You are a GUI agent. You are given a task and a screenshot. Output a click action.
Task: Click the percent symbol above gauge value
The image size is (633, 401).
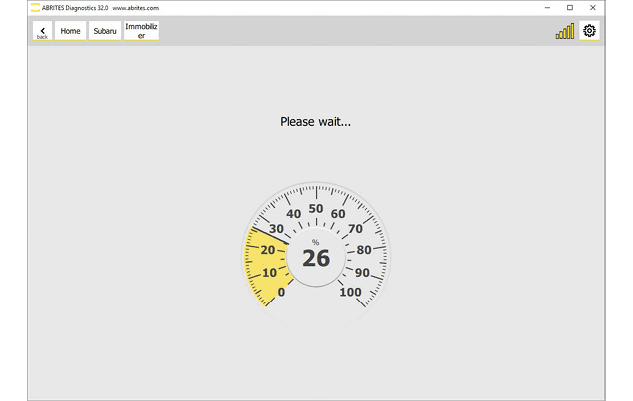[315, 242]
